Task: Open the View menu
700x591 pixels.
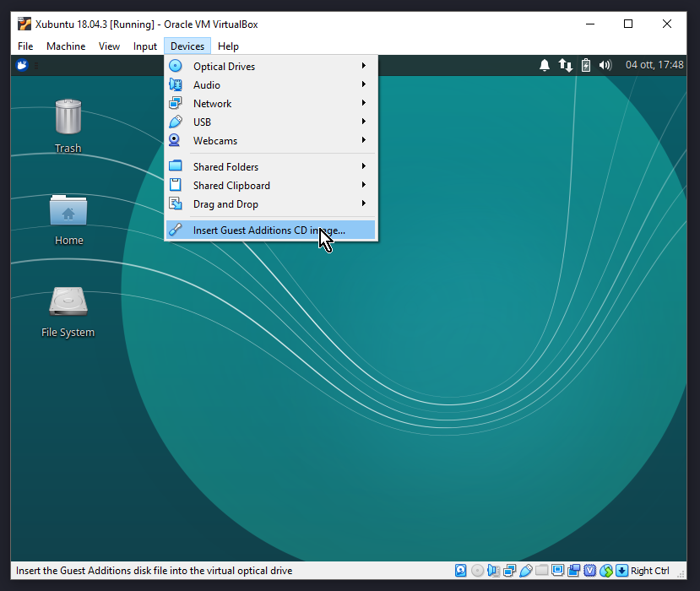Action: click(109, 46)
